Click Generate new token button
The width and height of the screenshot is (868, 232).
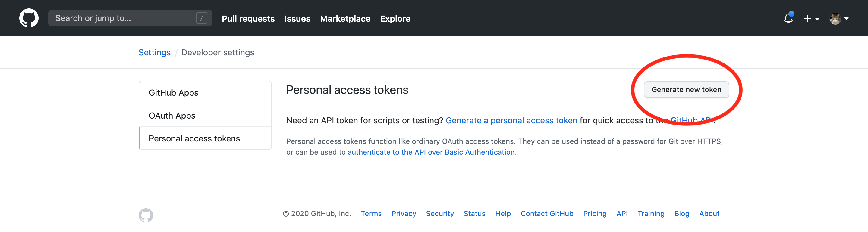[x=686, y=89]
